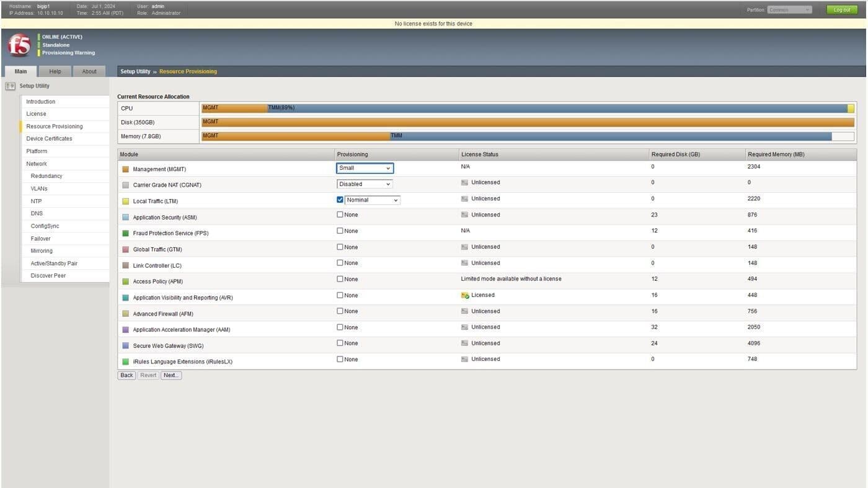Click the Unlicensed icon for iRules Language Extensions
868x488 pixels.
465,359
